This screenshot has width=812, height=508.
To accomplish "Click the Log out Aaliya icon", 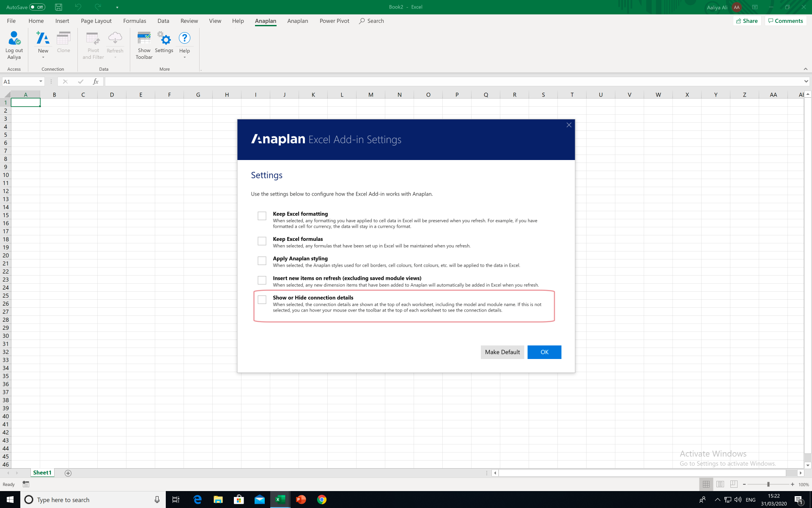I will (14, 38).
